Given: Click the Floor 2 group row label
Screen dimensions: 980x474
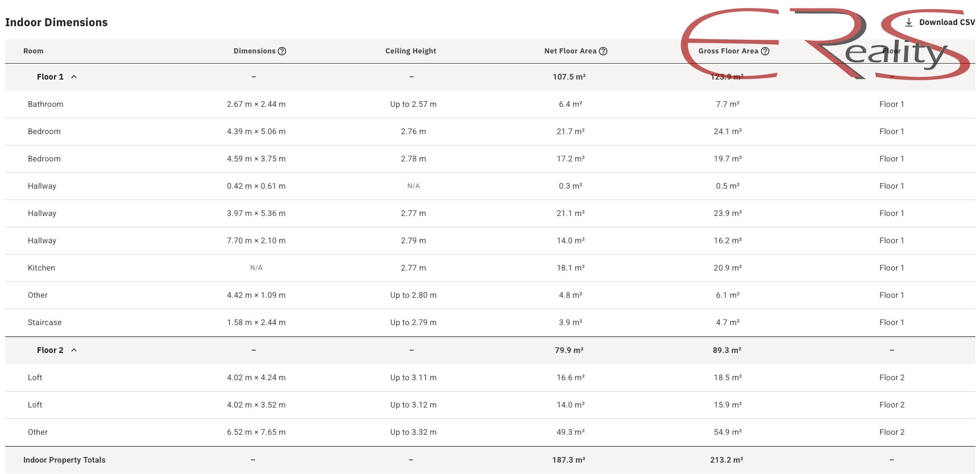Looking at the screenshot, I should coord(50,350).
